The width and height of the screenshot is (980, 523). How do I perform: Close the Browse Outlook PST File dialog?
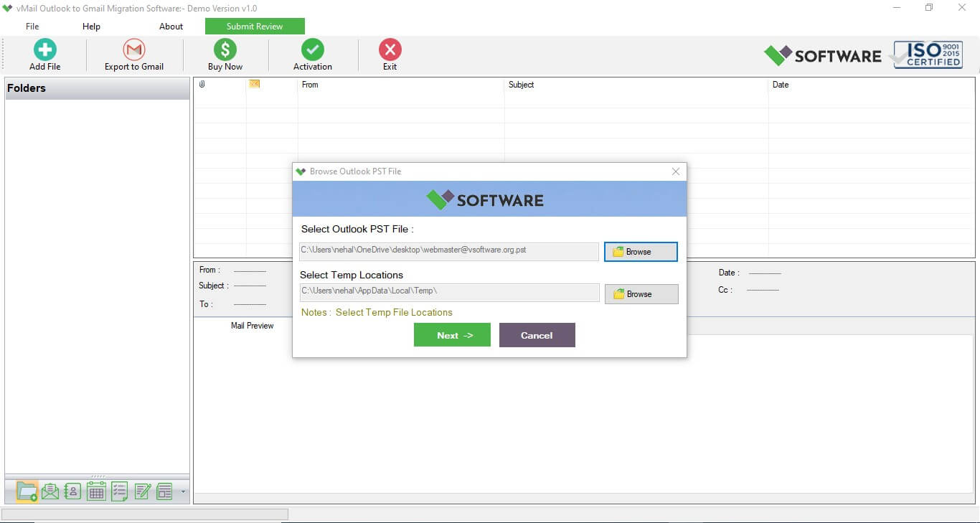tap(676, 171)
